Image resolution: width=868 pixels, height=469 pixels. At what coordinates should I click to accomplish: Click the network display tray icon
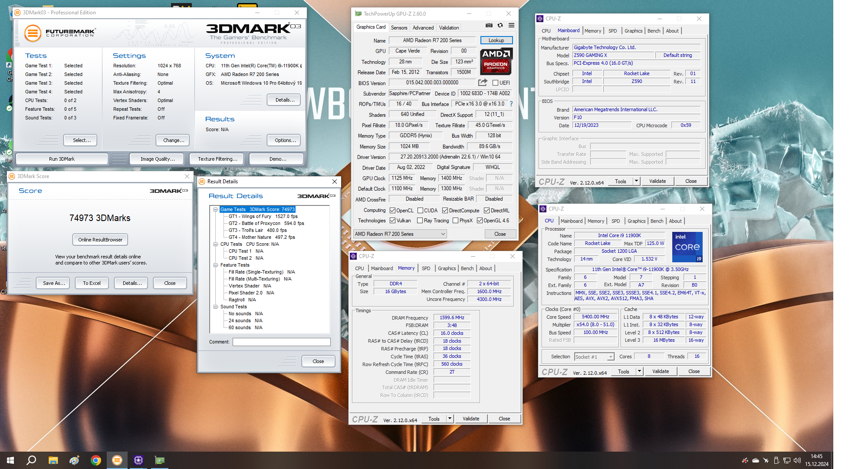(x=787, y=460)
